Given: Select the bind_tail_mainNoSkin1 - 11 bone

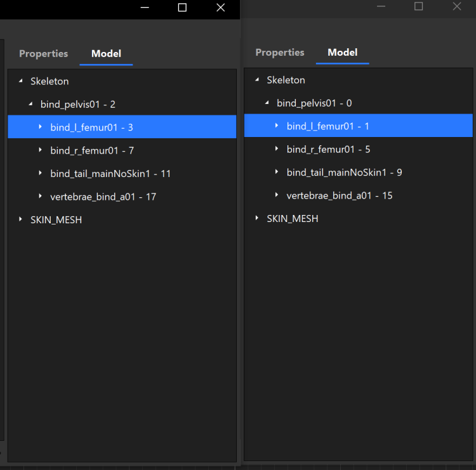Looking at the screenshot, I should click(110, 174).
